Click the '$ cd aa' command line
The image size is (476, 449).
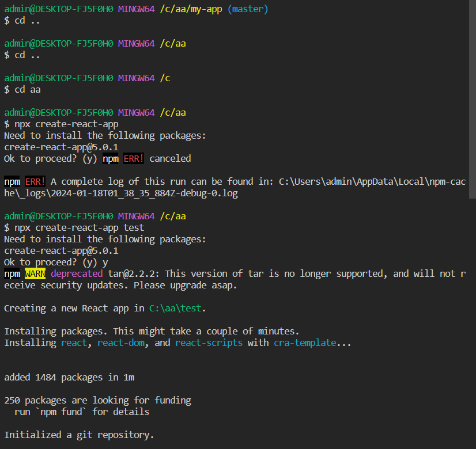[x=22, y=90]
